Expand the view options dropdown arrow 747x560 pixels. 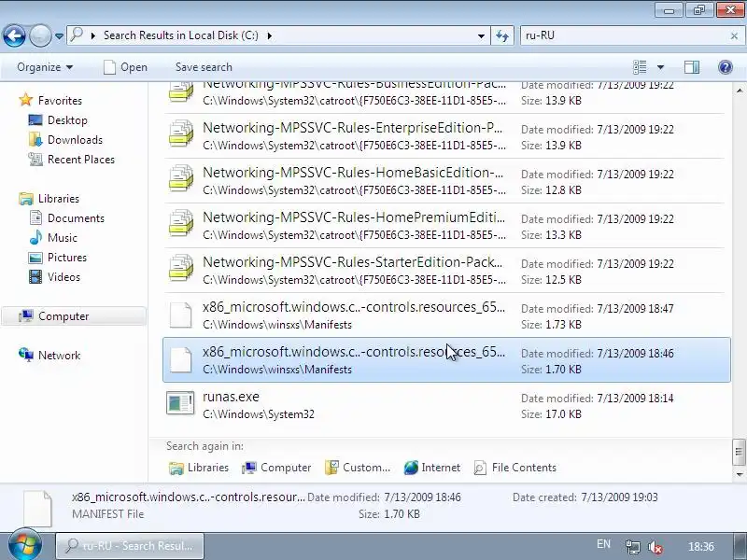point(661,67)
